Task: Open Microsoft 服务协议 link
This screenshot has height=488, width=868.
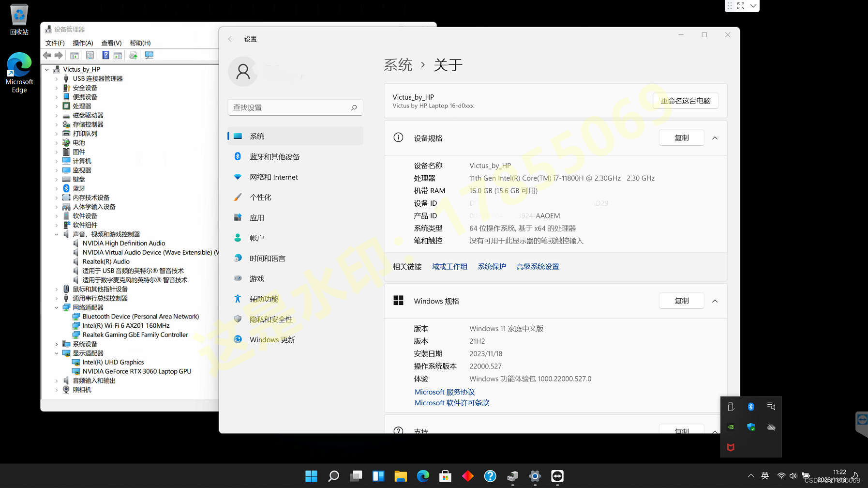Action: tap(445, 392)
